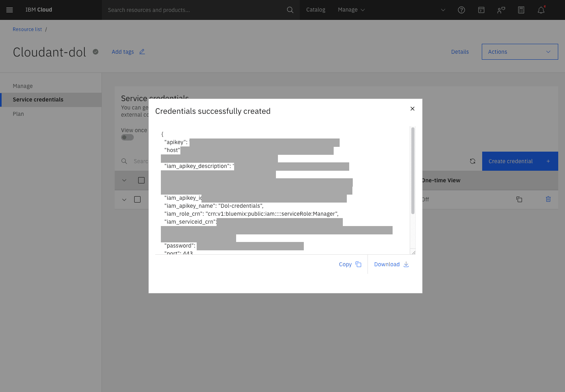Click the Cloudant-dol page title
This screenshot has height=392, width=565.
(x=49, y=52)
